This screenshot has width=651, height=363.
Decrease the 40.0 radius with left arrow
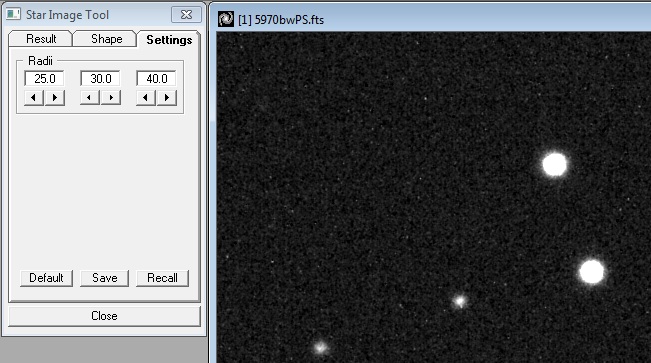pos(146,98)
